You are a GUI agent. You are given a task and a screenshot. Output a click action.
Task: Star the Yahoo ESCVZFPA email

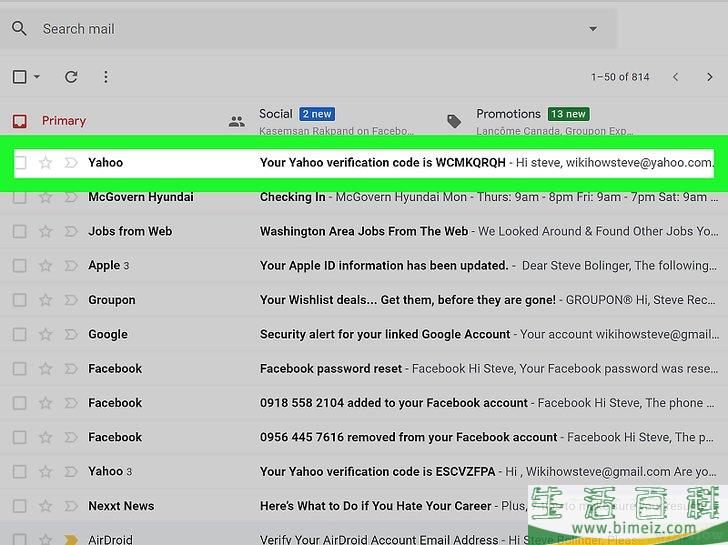click(x=45, y=472)
